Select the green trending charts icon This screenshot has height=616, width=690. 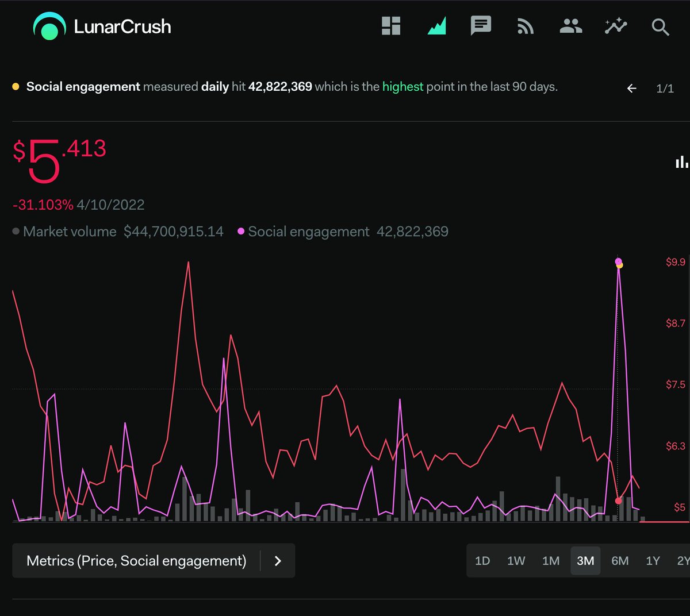(436, 26)
